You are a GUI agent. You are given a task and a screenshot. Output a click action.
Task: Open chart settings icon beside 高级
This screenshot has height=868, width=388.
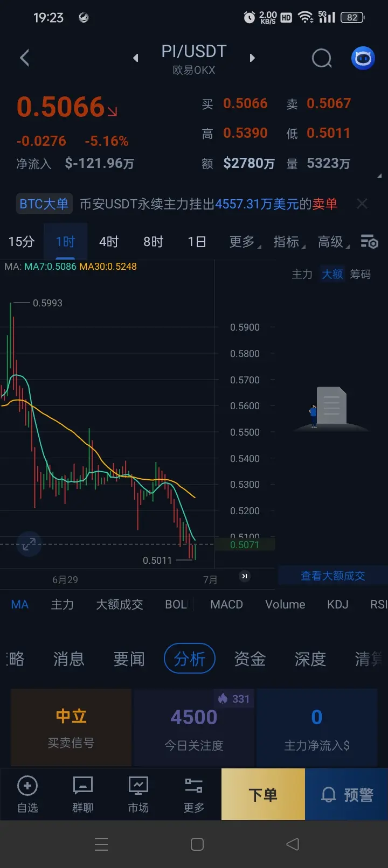pyautogui.click(x=369, y=242)
